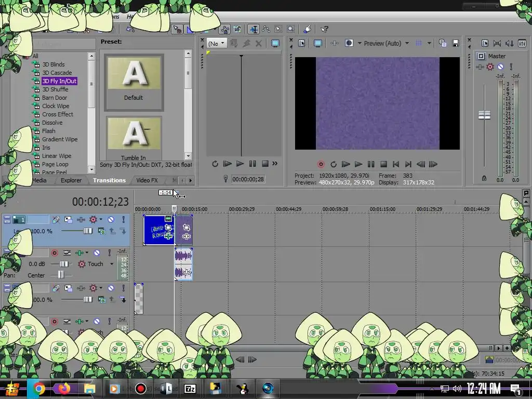Solo the third track
Screen dimensions: 532x399
(124, 288)
